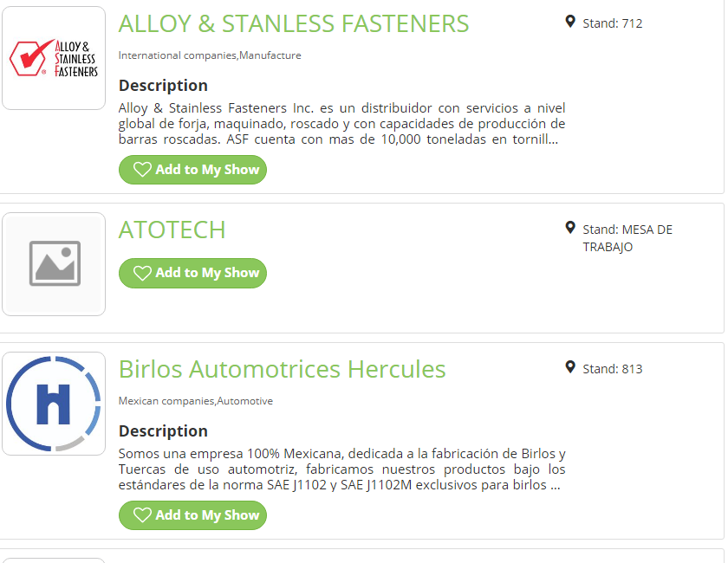Click the Stand: 712 location text
This screenshot has width=728, height=563.
[612, 23]
